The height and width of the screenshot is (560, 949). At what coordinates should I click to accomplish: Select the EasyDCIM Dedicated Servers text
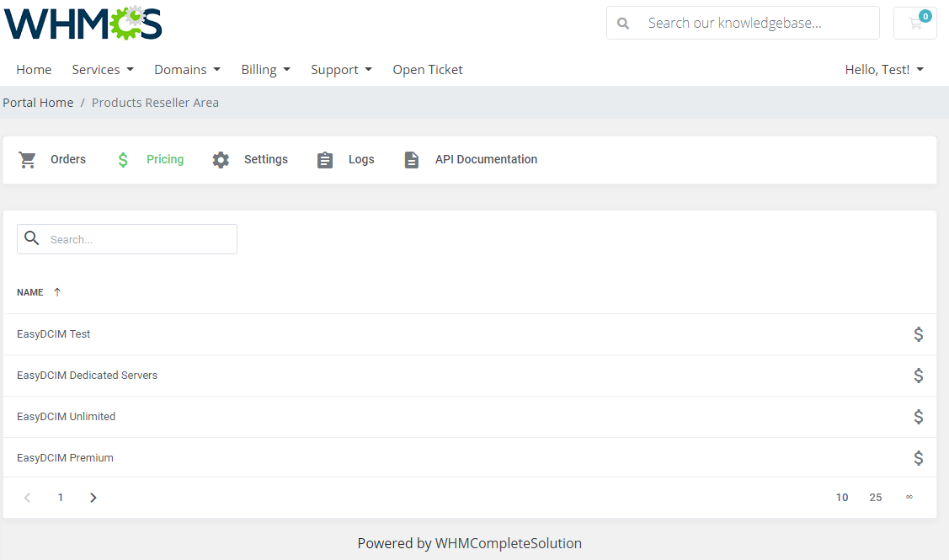88,376
